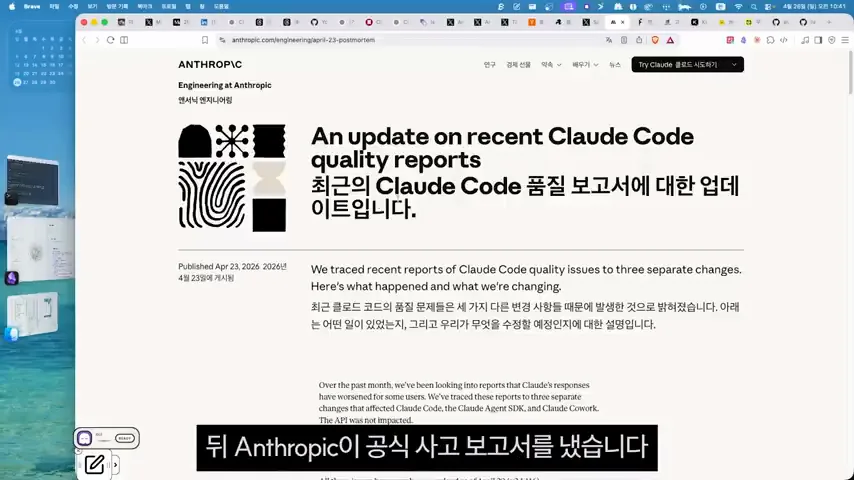Reload the current page
This screenshot has height=480, width=854.
pyautogui.click(x=111, y=40)
